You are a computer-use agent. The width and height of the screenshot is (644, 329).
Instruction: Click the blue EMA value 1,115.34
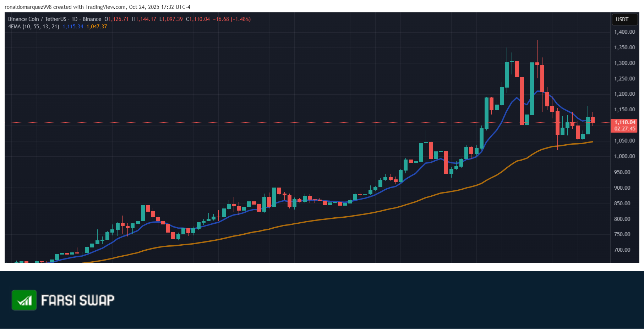click(x=73, y=27)
